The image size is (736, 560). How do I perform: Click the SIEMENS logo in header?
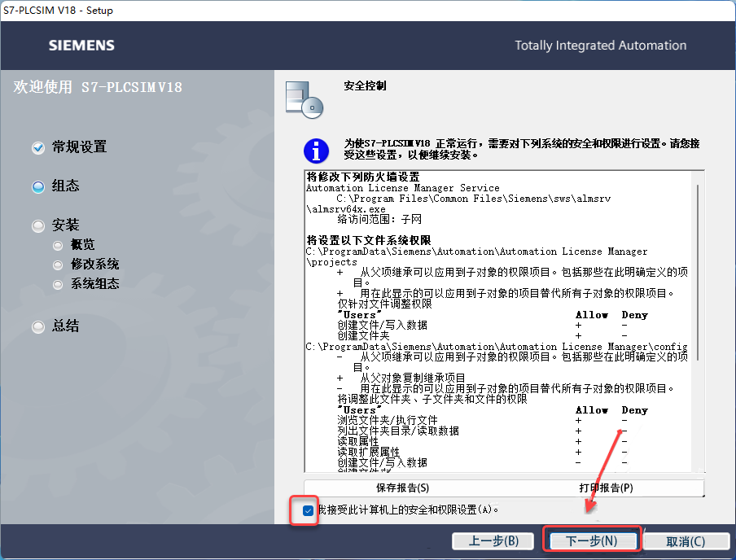[81, 45]
